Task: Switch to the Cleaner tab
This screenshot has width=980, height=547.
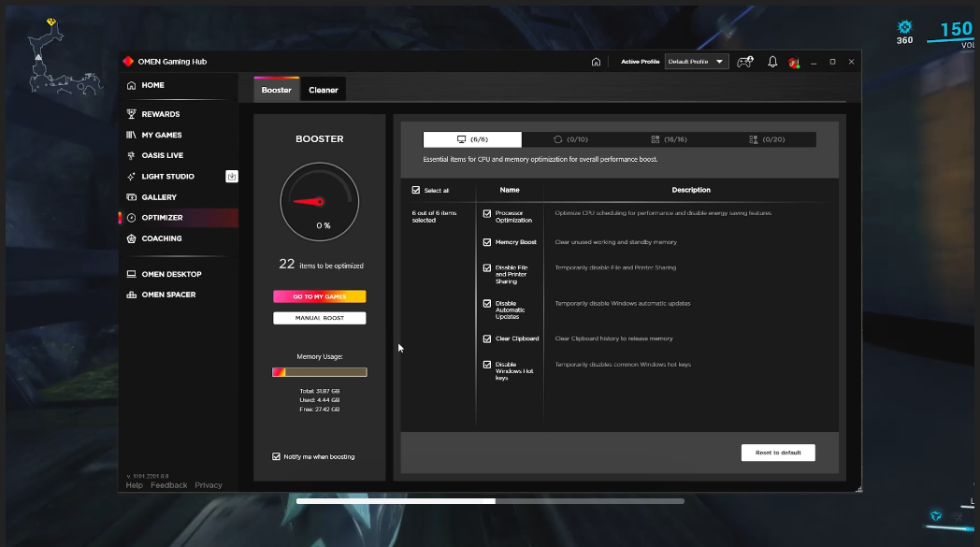Action: point(324,90)
